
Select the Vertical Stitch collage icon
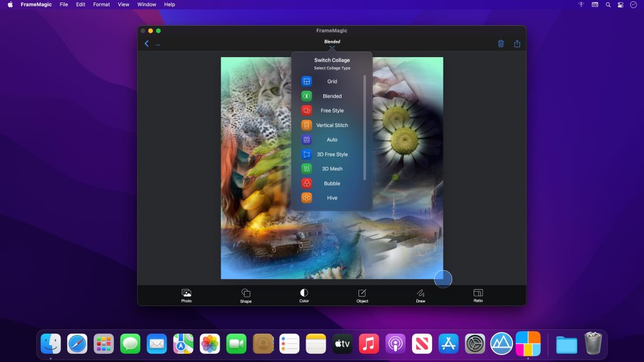(x=306, y=124)
